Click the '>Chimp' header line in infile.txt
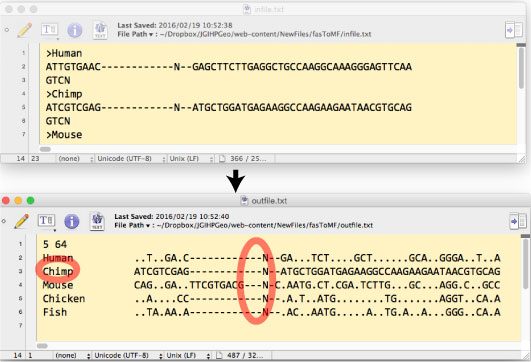The height and width of the screenshot is (362, 531). point(64,94)
